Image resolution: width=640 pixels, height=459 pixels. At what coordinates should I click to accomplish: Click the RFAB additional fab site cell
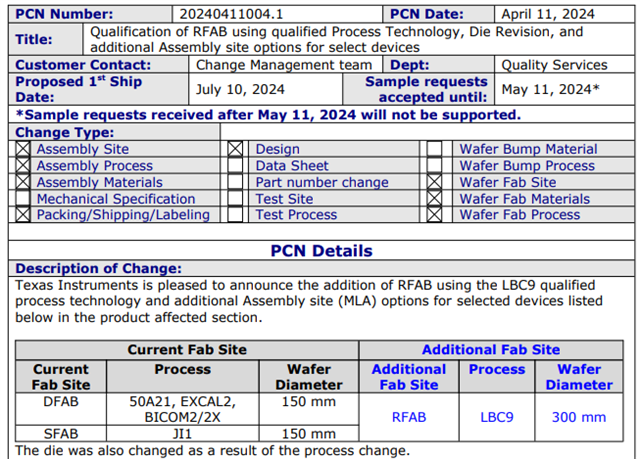click(x=408, y=417)
